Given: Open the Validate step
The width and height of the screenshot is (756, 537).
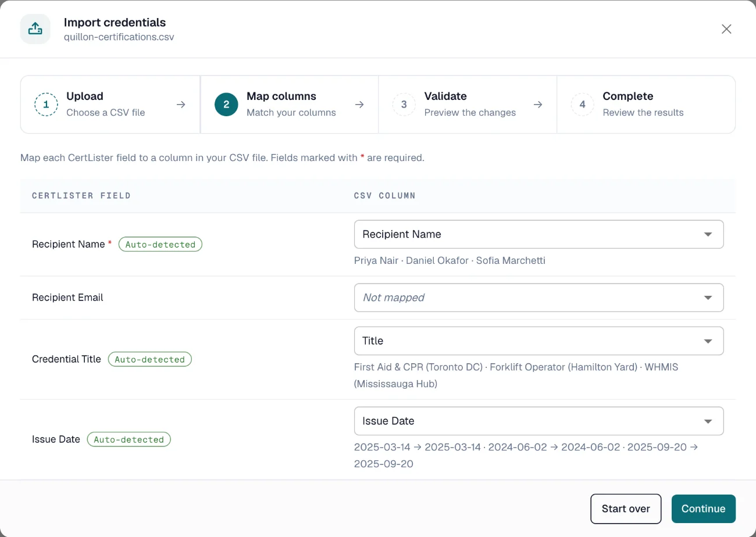Looking at the screenshot, I should 468,105.
